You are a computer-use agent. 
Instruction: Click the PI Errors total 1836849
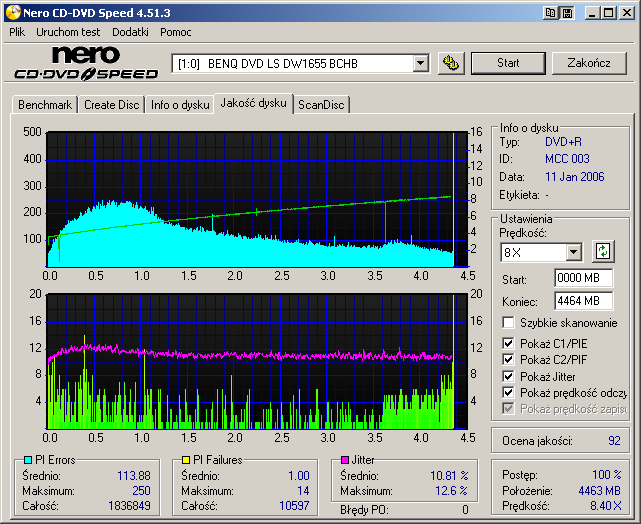(129, 506)
